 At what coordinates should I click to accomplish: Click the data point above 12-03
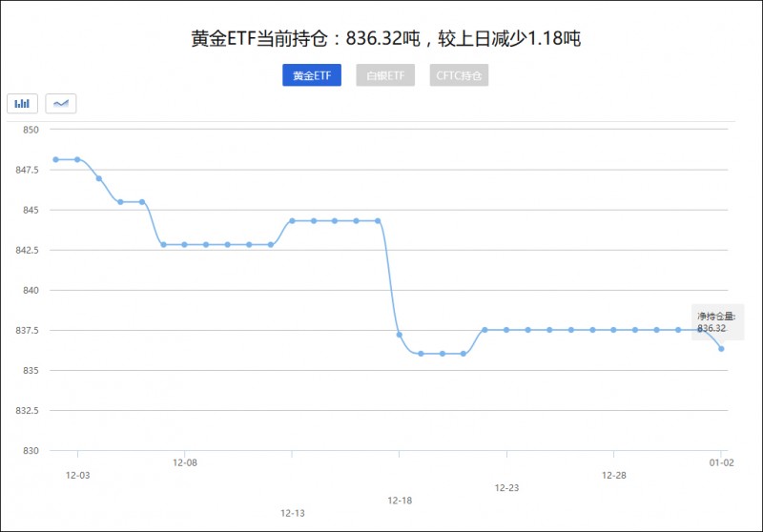[x=77, y=159]
